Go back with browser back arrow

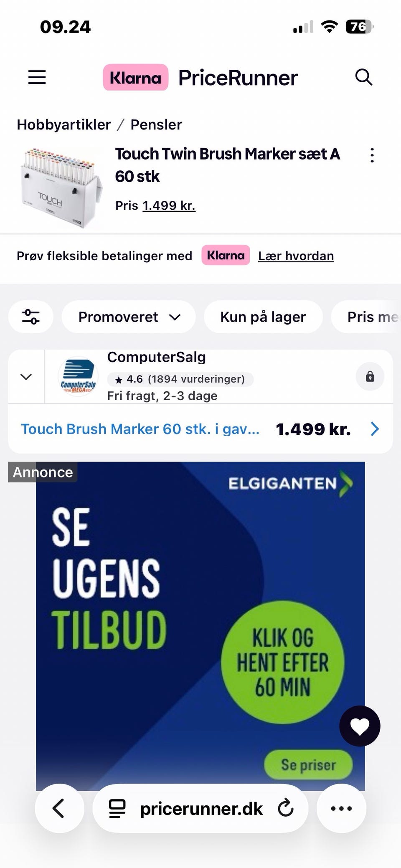point(59,808)
